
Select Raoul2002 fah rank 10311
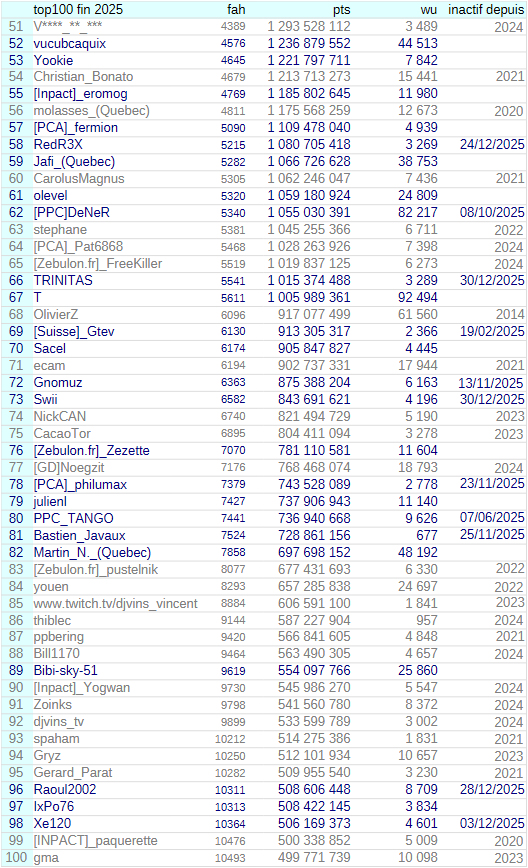coord(230,790)
